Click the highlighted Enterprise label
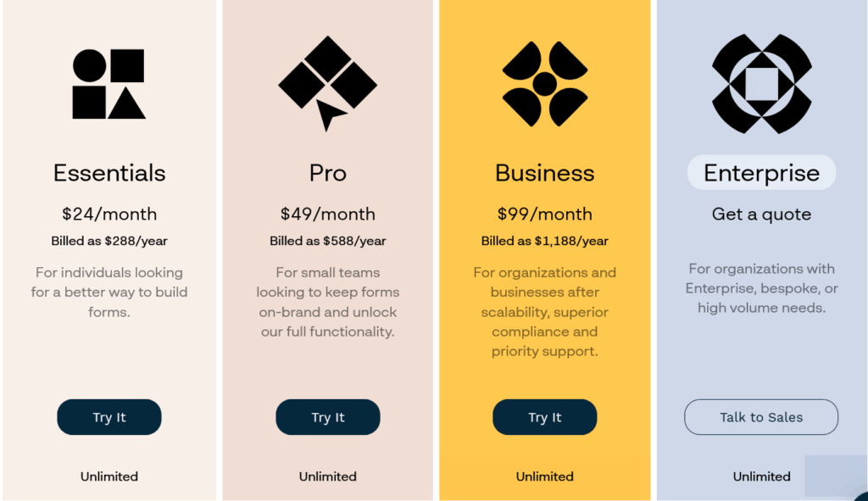This screenshot has width=868, height=501. click(x=761, y=173)
